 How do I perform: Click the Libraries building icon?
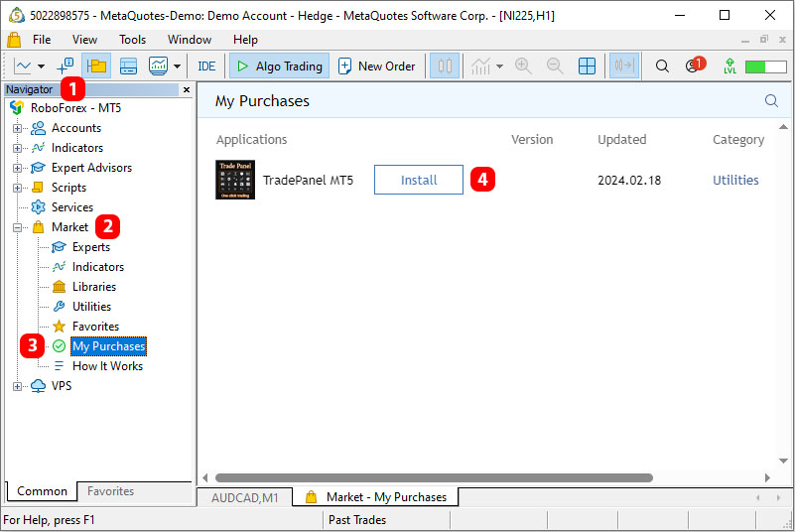59,287
